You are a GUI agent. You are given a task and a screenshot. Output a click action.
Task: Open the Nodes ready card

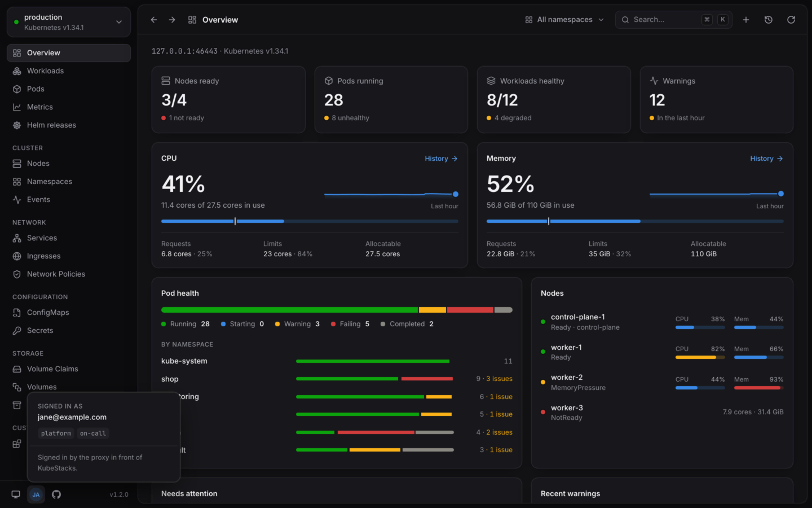[x=228, y=100]
